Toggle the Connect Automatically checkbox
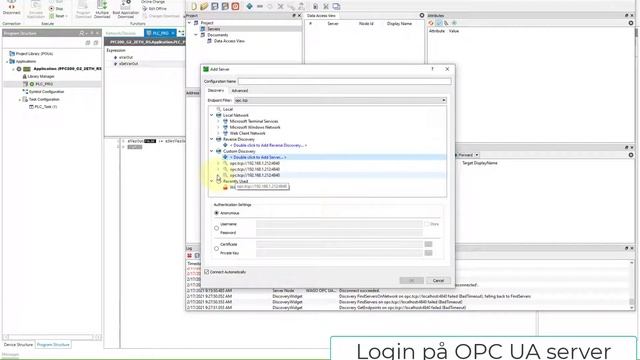 207,272
